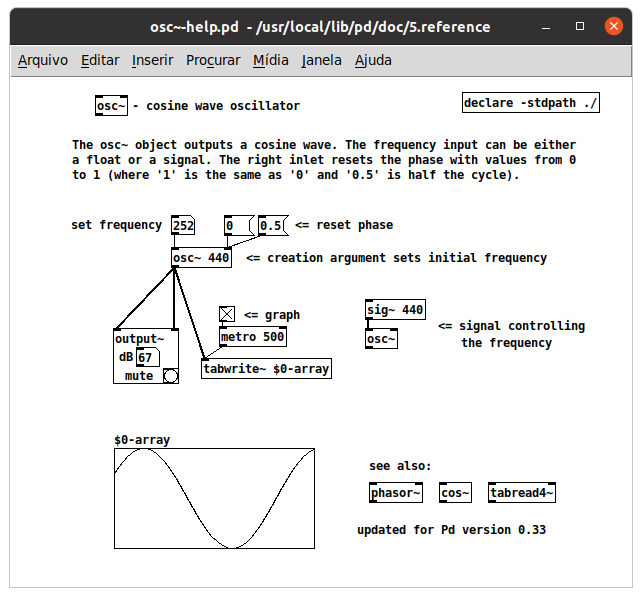Open the Ajuda menu

click(373, 60)
